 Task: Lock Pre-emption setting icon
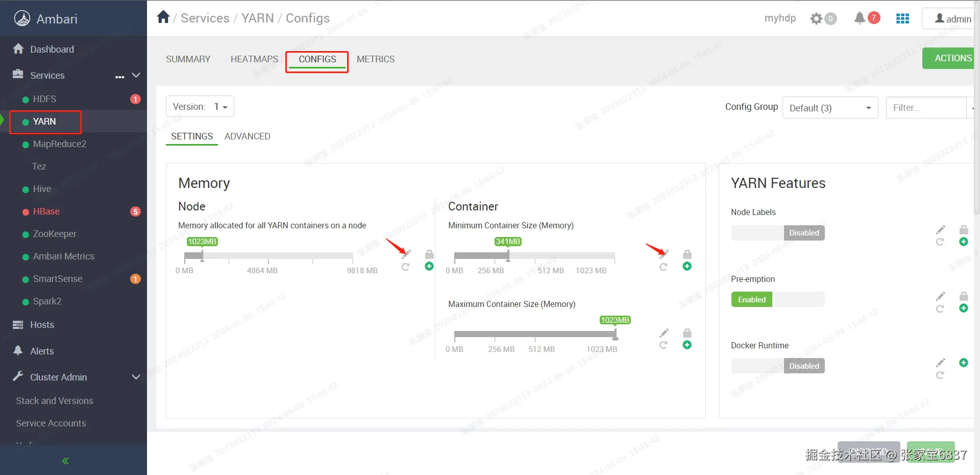964,296
